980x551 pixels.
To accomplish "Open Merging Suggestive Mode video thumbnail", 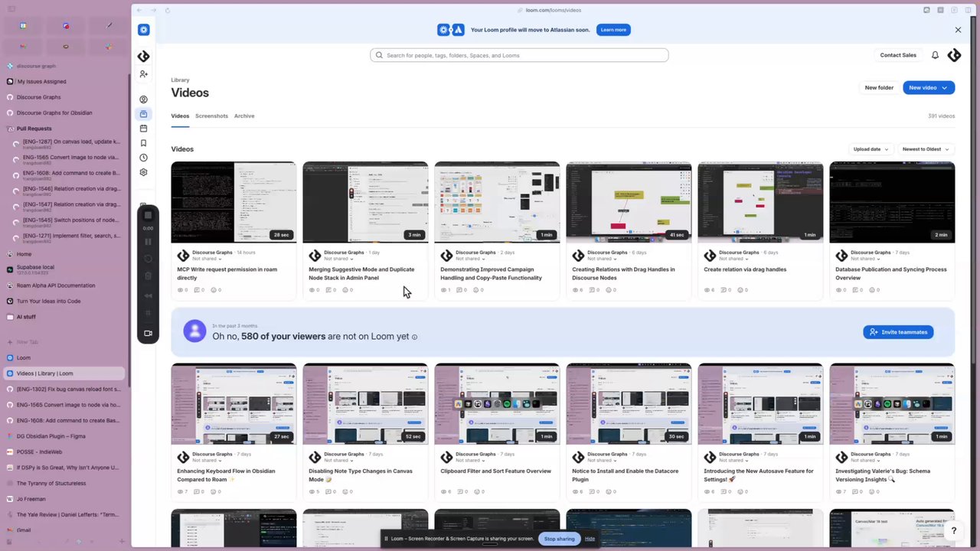I will click(x=365, y=202).
